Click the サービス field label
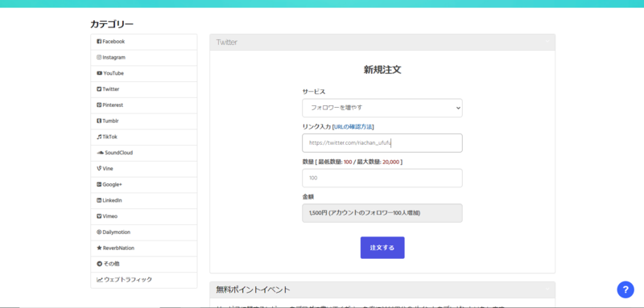Image resolution: width=644 pixels, height=308 pixels. [314, 92]
